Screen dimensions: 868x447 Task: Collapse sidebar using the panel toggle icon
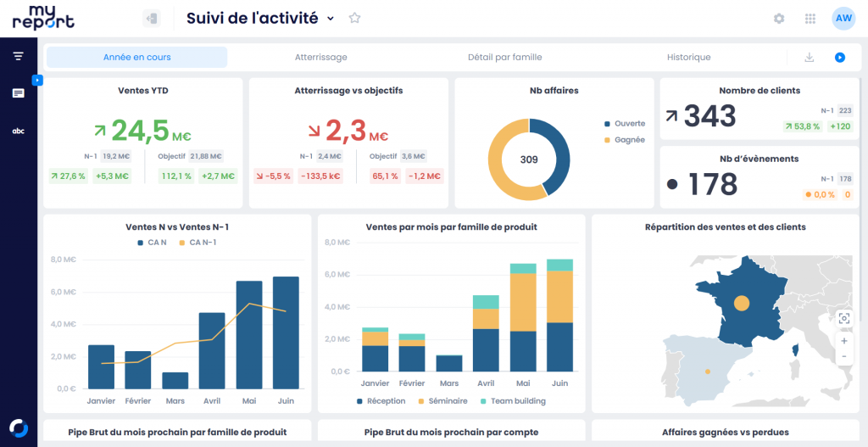(152, 18)
